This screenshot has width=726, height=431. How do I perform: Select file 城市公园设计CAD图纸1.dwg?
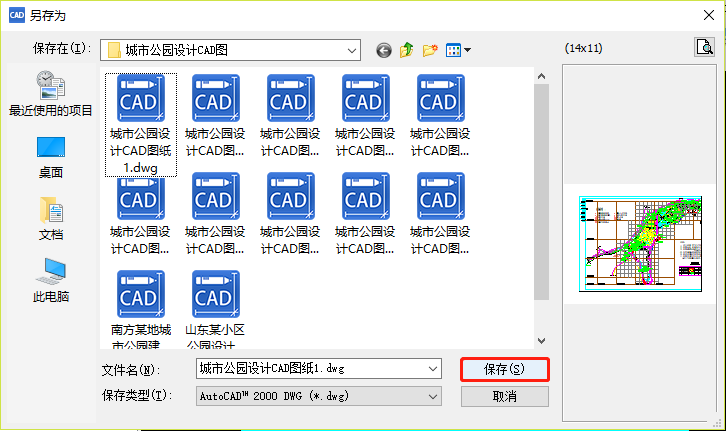[x=141, y=125]
